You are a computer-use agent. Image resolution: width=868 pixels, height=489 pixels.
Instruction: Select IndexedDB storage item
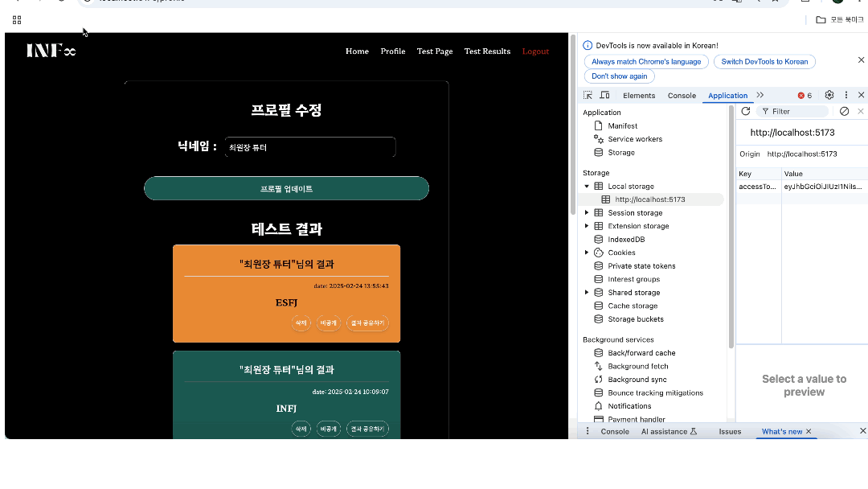[x=626, y=239]
